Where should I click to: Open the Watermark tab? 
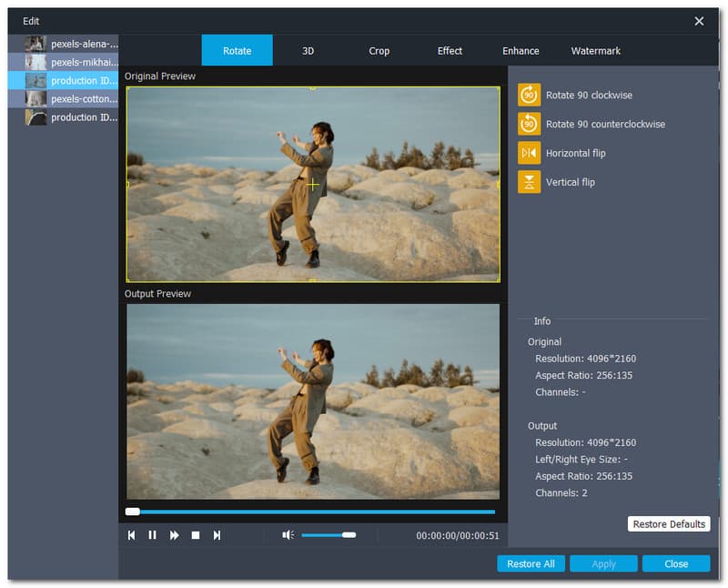pyautogui.click(x=596, y=51)
